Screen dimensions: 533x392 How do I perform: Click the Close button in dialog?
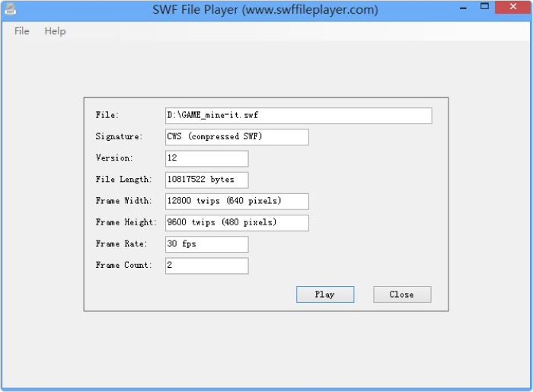(x=402, y=294)
